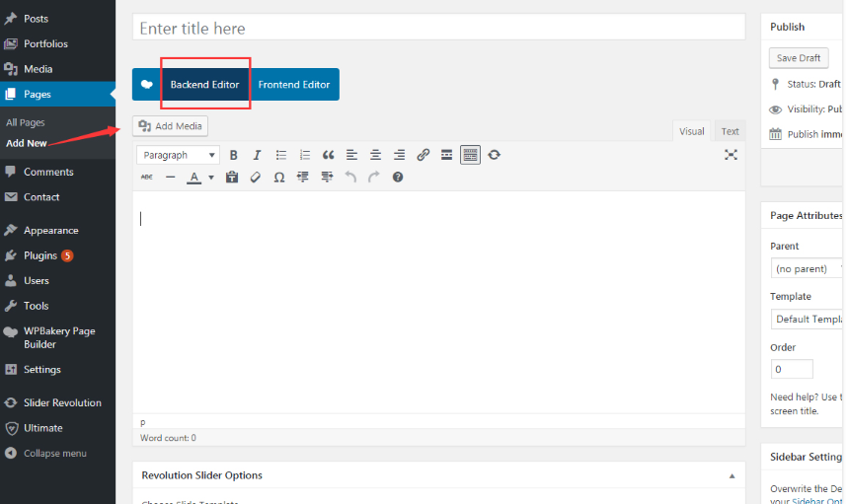Click the WPBakery cloud logo icon
848x504 pixels.
coord(146,84)
